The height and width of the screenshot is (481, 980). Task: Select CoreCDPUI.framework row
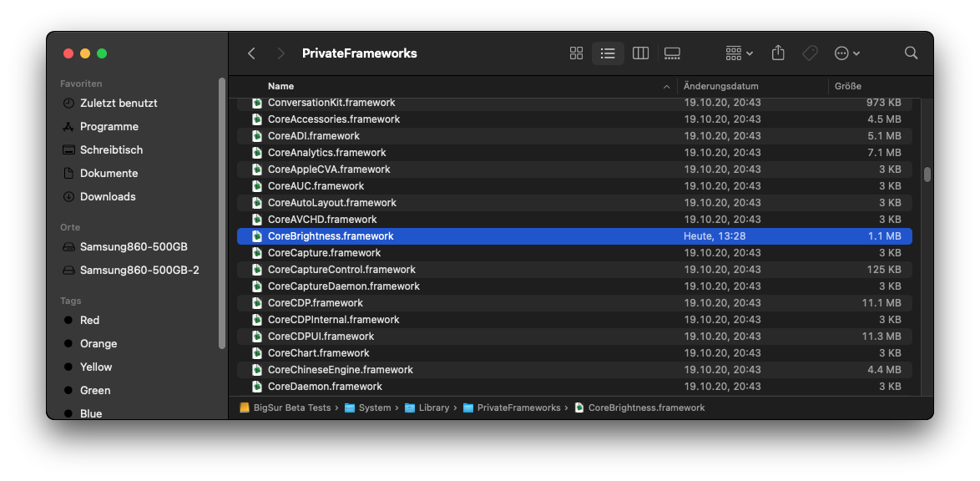point(574,336)
